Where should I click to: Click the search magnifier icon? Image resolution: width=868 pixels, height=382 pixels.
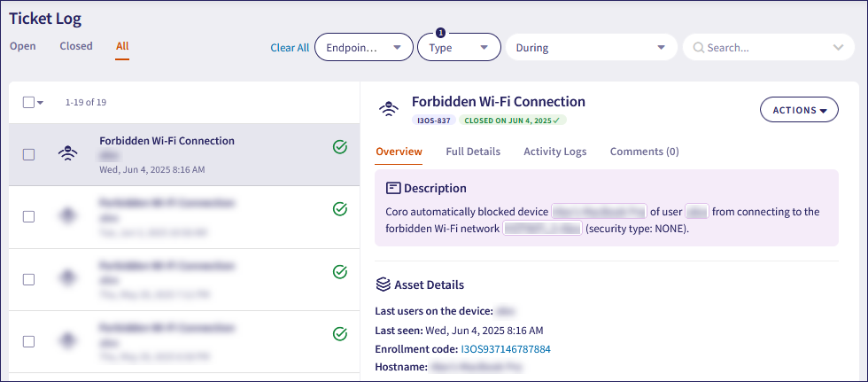click(699, 48)
